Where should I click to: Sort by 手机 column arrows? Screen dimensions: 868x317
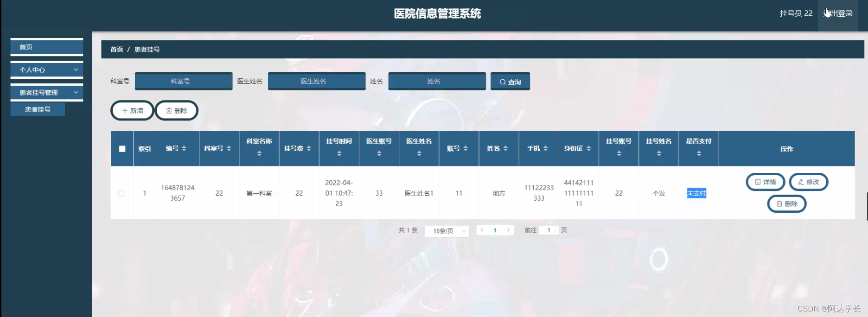[545, 148]
